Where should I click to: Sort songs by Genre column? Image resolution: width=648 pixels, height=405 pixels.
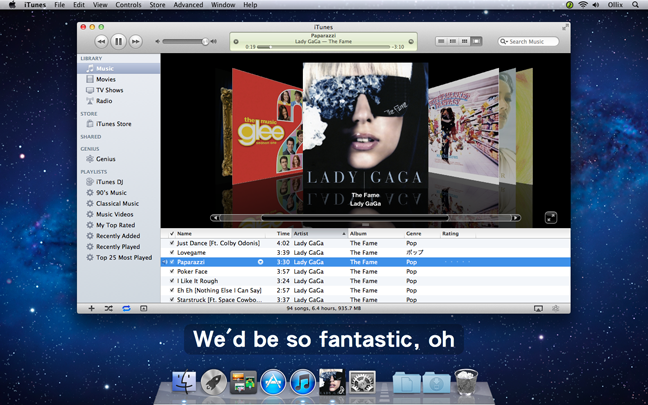422,233
